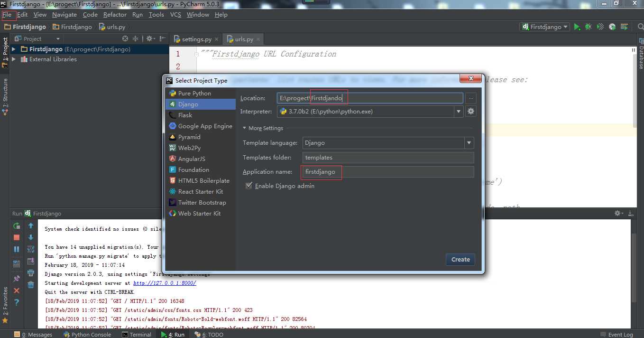Click Create button in dialog
644x338 pixels.
tap(460, 260)
